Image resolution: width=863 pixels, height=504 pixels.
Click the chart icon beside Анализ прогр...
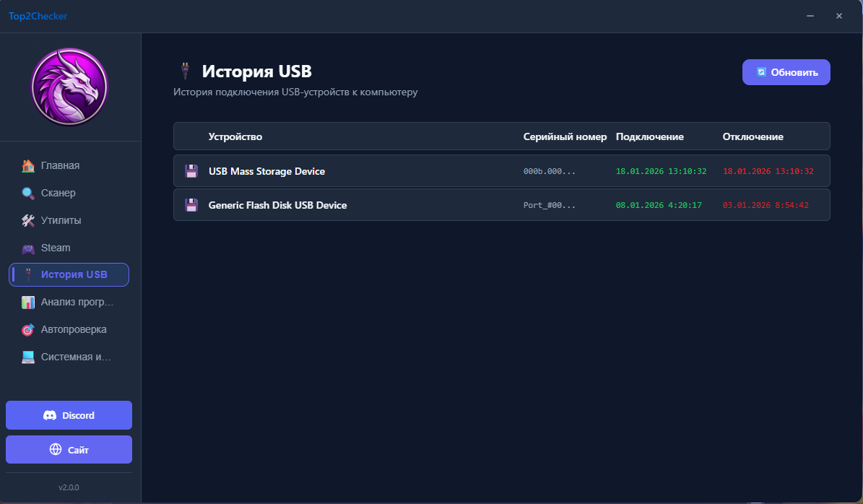(x=28, y=303)
